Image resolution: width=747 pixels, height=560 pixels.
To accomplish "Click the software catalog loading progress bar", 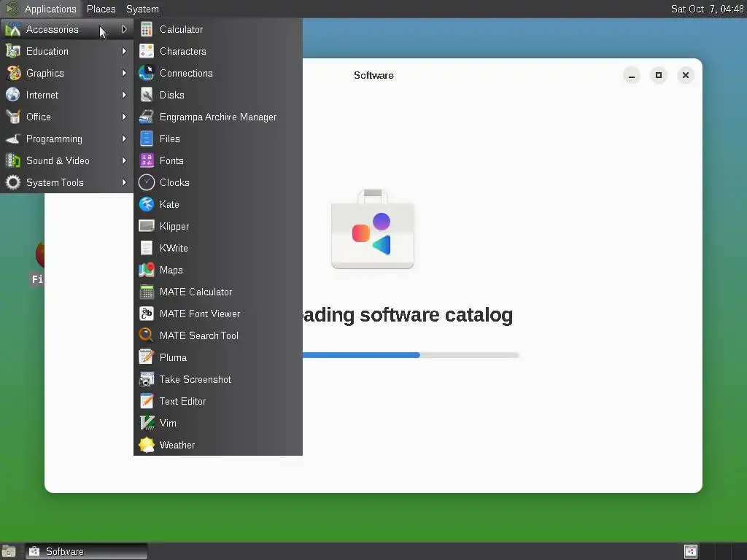I will click(x=411, y=355).
